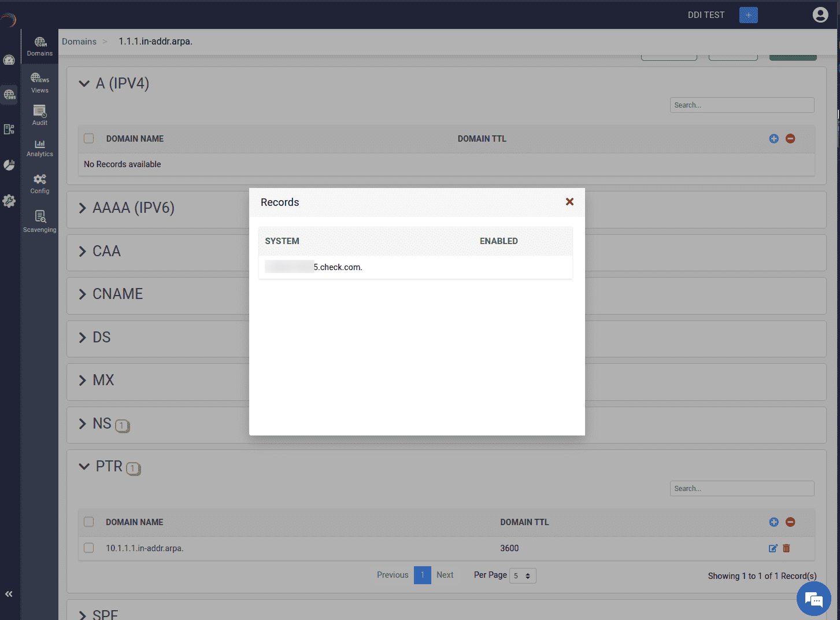Viewport: 840px width, 620px height.
Task: Click the DDI TEST label in header
Action: tap(706, 15)
